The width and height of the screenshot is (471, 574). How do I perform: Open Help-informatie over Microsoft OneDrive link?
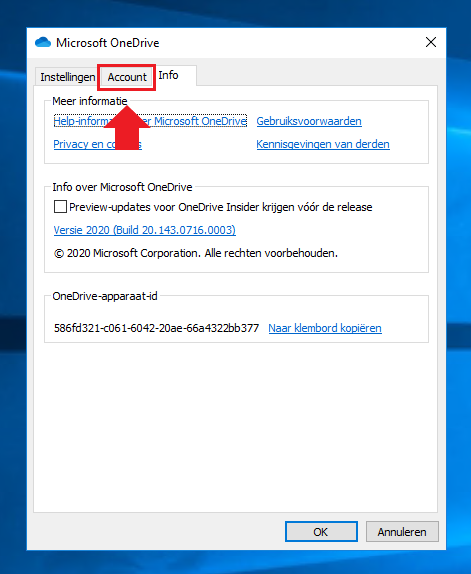[x=150, y=121]
